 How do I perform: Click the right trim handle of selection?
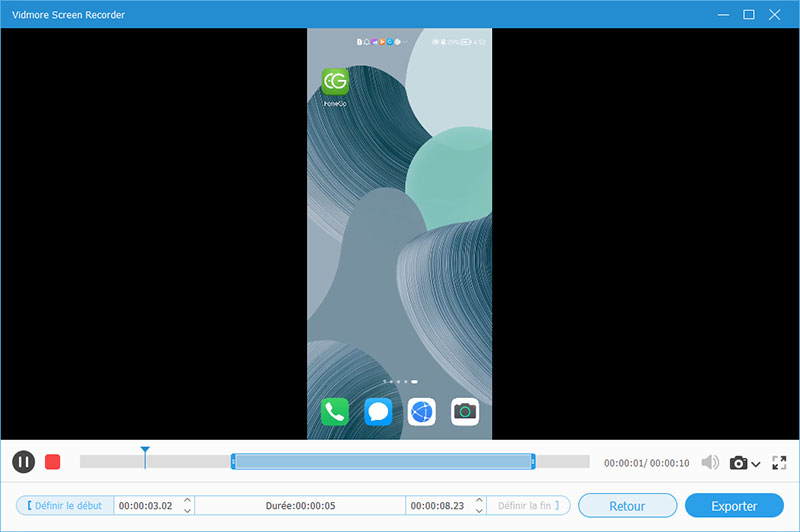click(532, 461)
